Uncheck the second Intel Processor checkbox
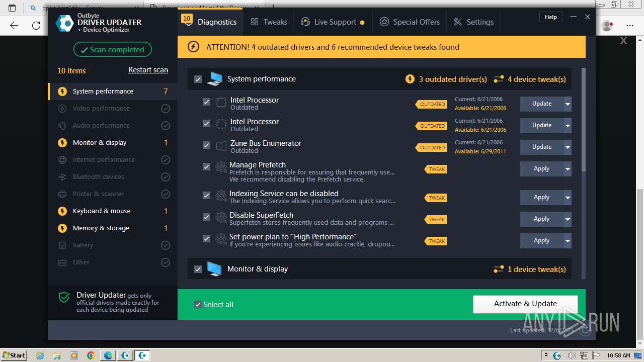 click(x=206, y=123)
